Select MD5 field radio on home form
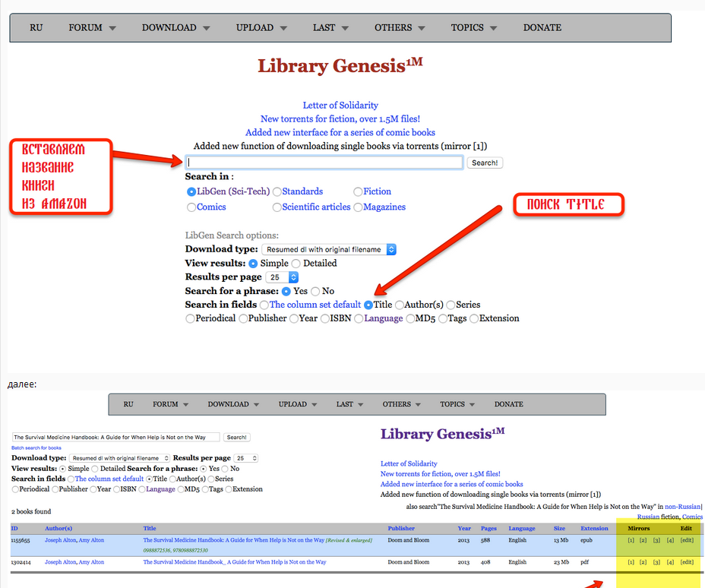Image resolution: width=705 pixels, height=588 pixels. coord(410,319)
